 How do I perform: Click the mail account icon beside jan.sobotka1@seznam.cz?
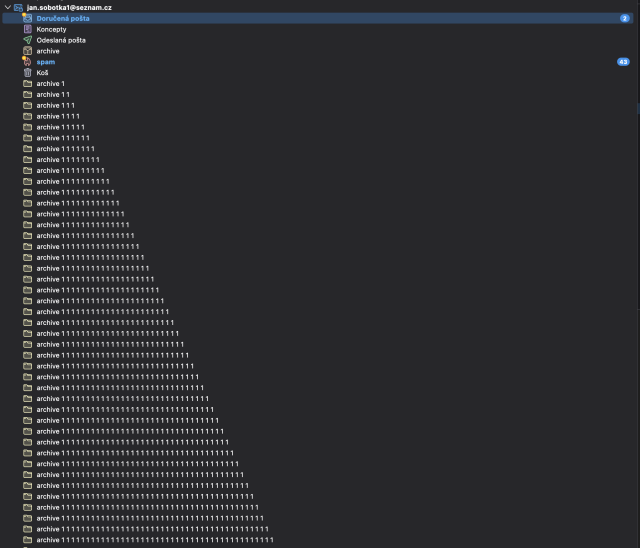tap(19, 7)
